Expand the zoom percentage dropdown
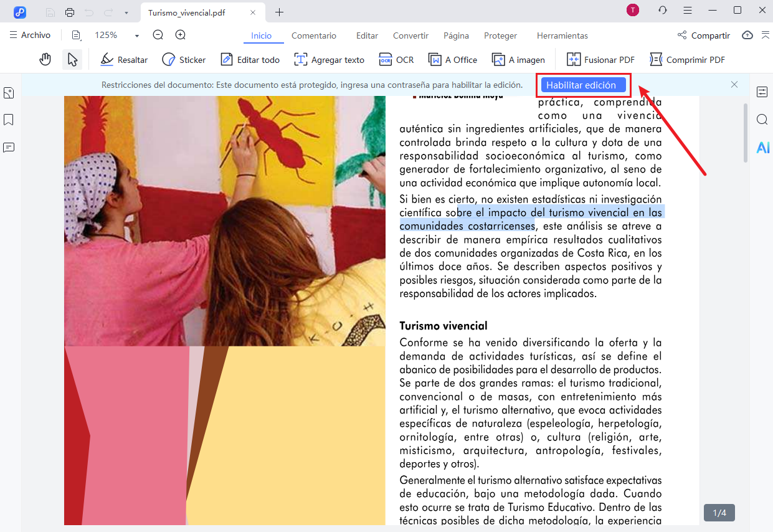 point(136,36)
